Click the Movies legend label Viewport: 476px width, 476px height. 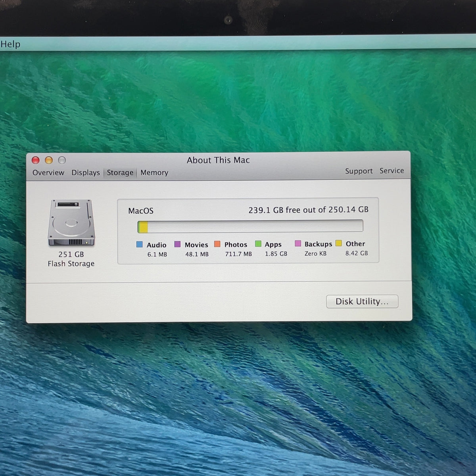tap(196, 245)
